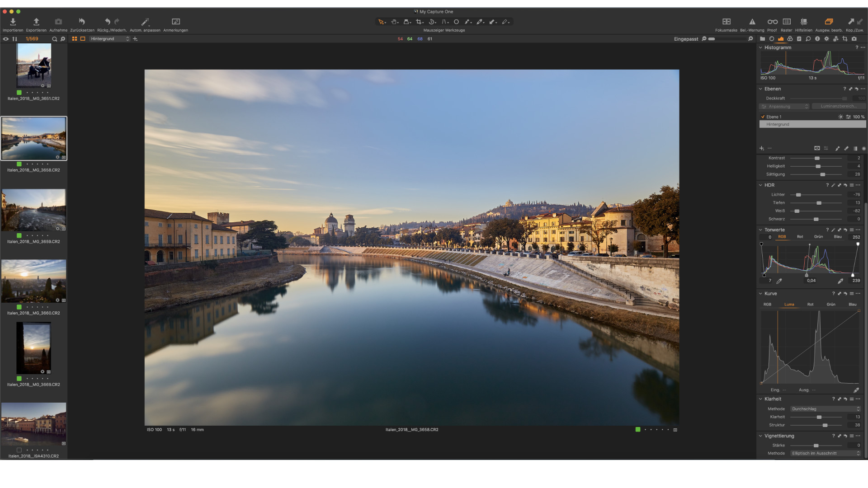This screenshot has width=868, height=488.
Task: Select the keystone correction tool
Action: coord(445,22)
